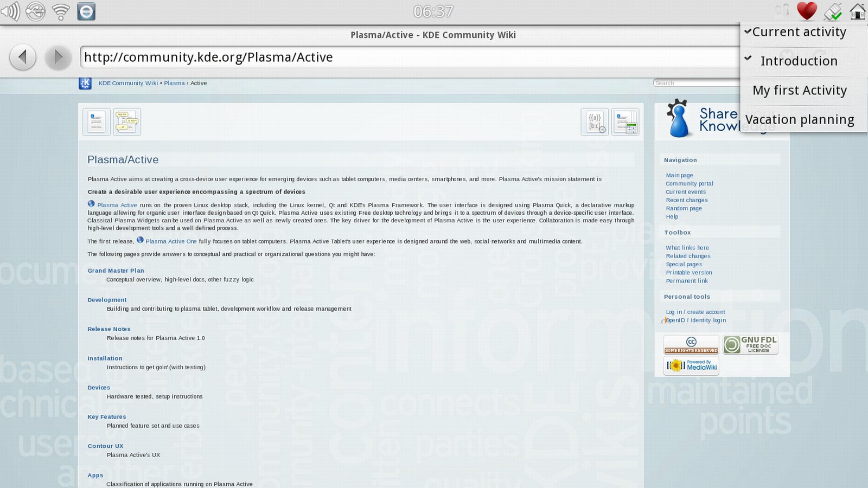Click the Powered by MediaWiki badge
This screenshot has height=488, width=868.
click(691, 365)
